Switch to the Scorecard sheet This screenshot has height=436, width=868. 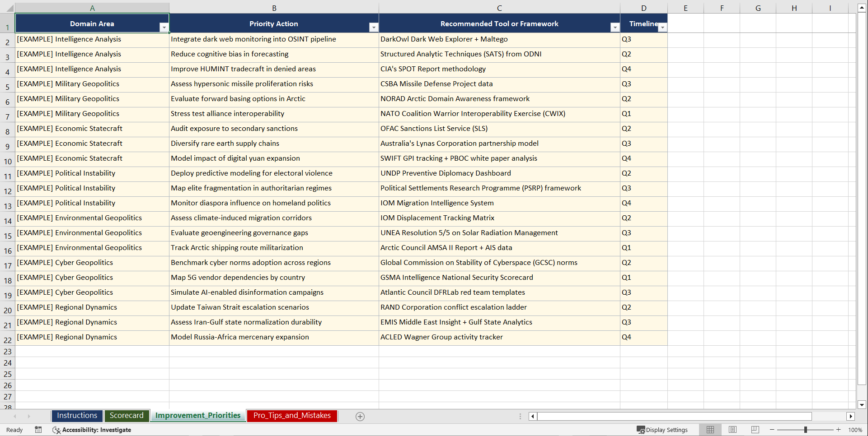(127, 415)
